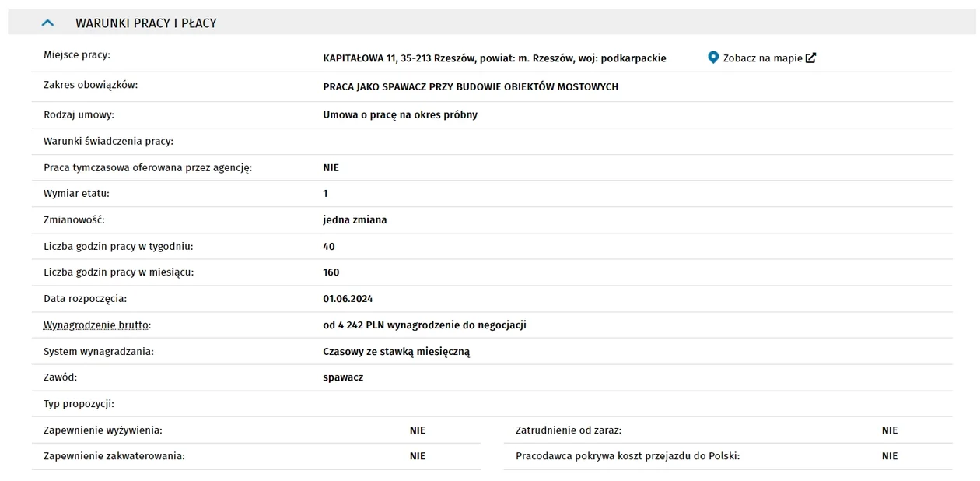Click the WARUNKI PRACY I PŁACY header title
Image resolution: width=980 pixels, height=481 pixels.
146,23
